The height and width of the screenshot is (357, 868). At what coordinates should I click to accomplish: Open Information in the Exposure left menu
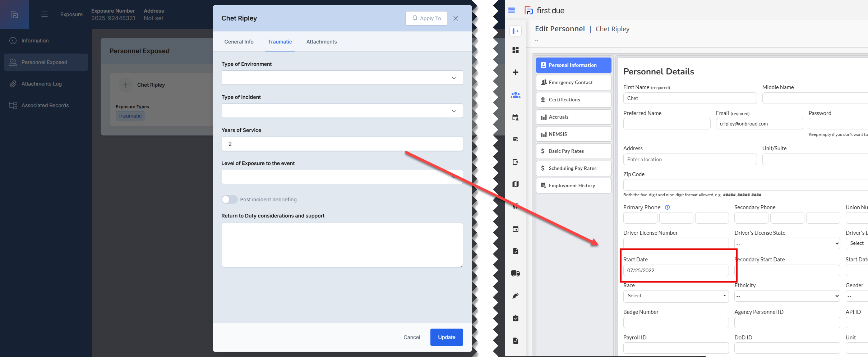[46, 41]
